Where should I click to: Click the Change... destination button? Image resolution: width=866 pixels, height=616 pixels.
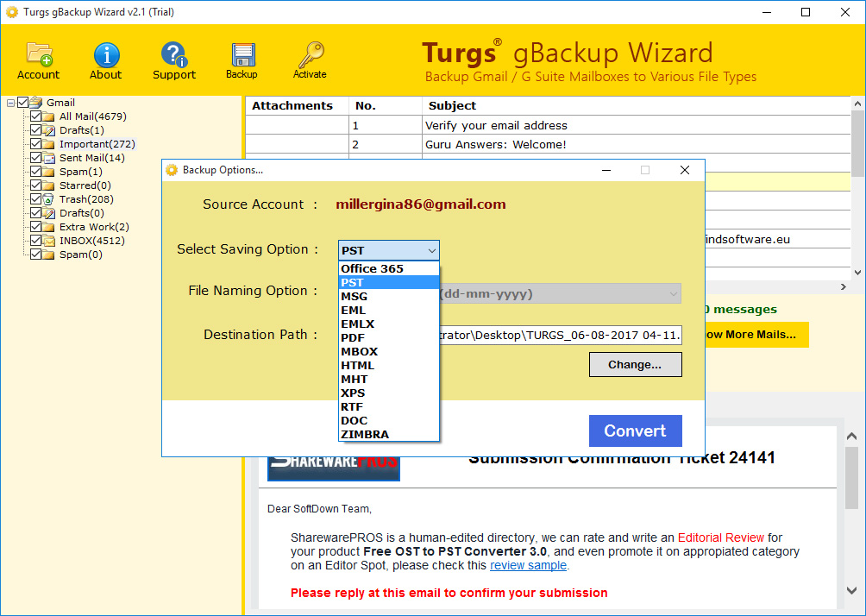635,365
